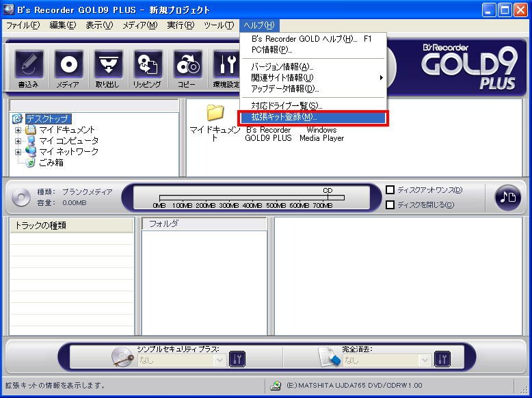Click the disc and key security icon
The image size is (532, 398).
tap(122, 357)
